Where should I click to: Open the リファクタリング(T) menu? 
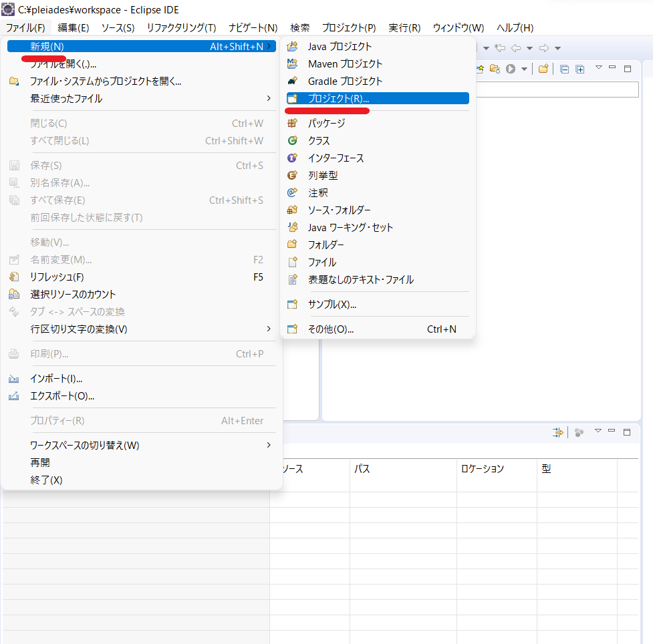(x=182, y=28)
